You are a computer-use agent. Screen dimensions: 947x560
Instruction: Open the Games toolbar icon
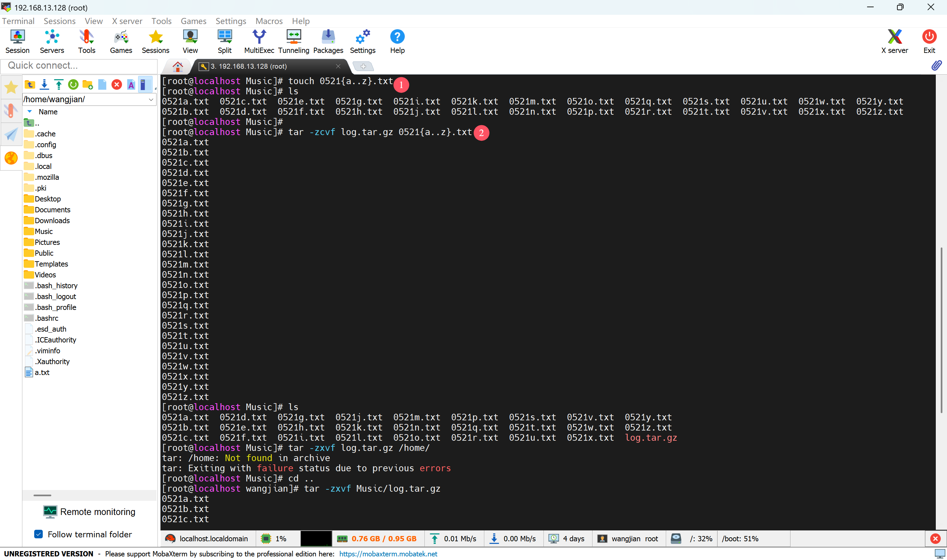coord(121,41)
